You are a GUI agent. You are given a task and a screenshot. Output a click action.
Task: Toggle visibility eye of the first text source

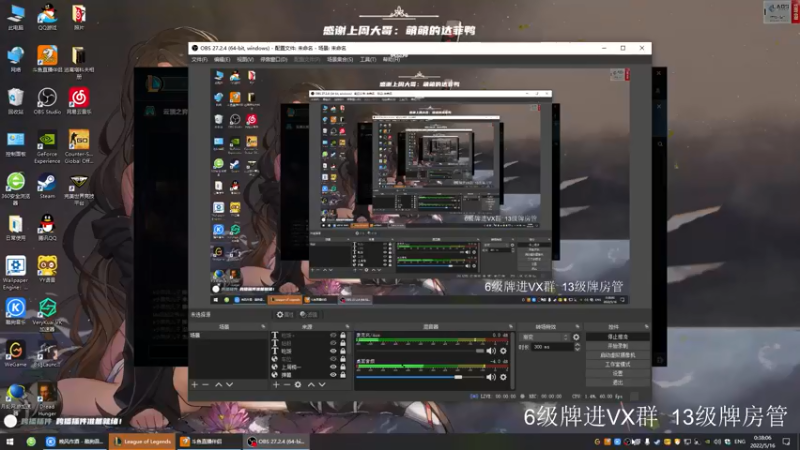[x=333, y=335]
